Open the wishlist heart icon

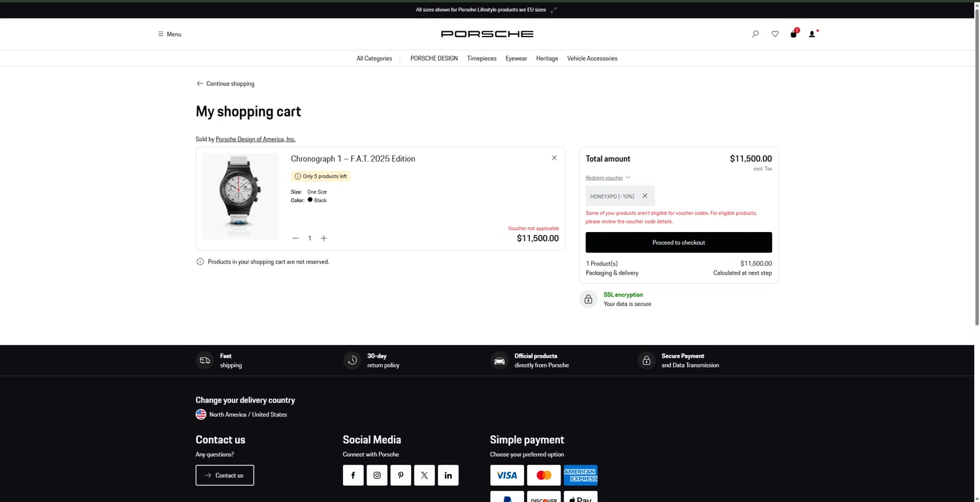pyautogui.click(x=775, y=34)
